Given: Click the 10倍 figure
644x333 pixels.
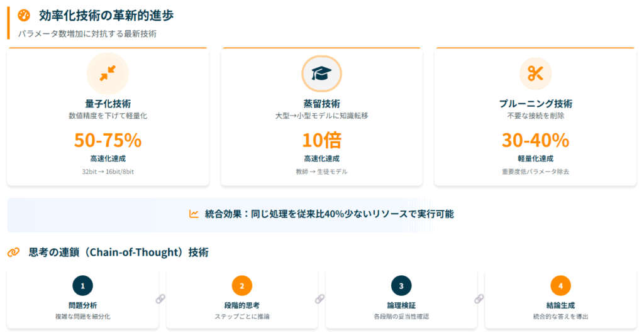Looking at the screenshot, I should coord(321,140).
